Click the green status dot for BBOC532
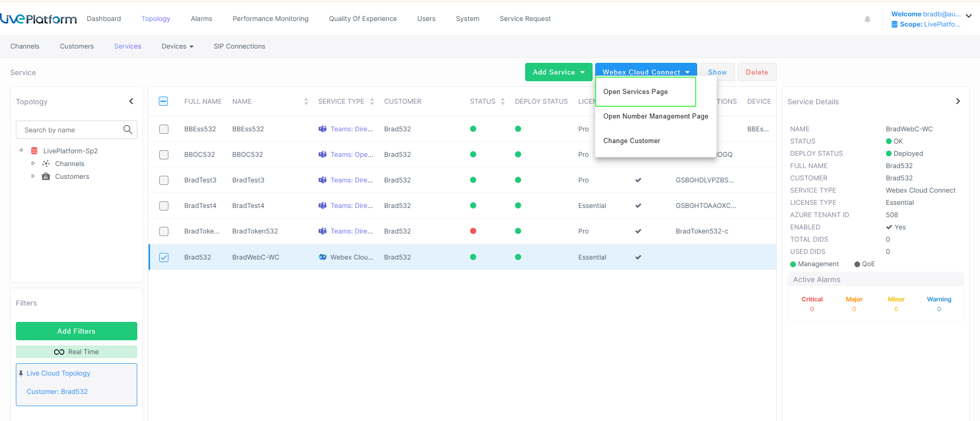 [473, 154]
